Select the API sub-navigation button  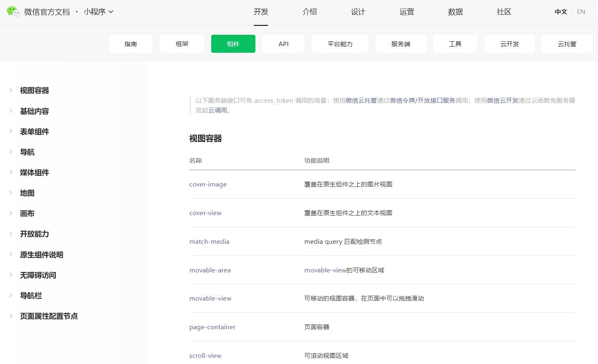[283, 44]
